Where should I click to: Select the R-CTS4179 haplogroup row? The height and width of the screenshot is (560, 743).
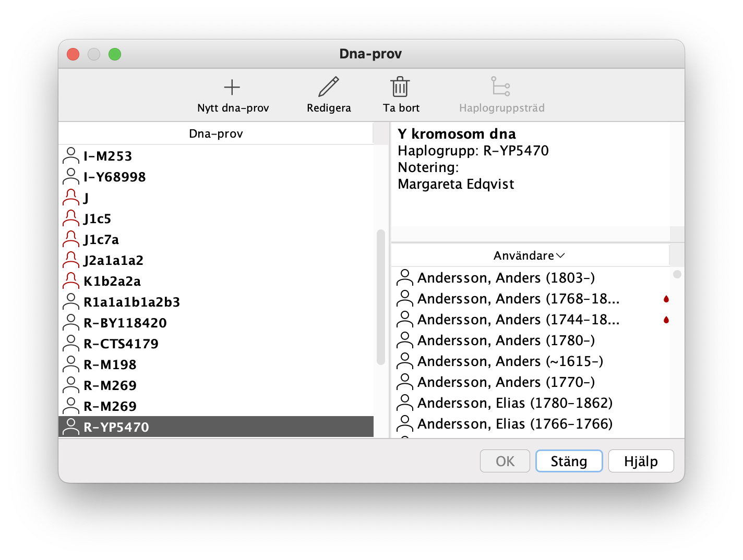point(121,344)
